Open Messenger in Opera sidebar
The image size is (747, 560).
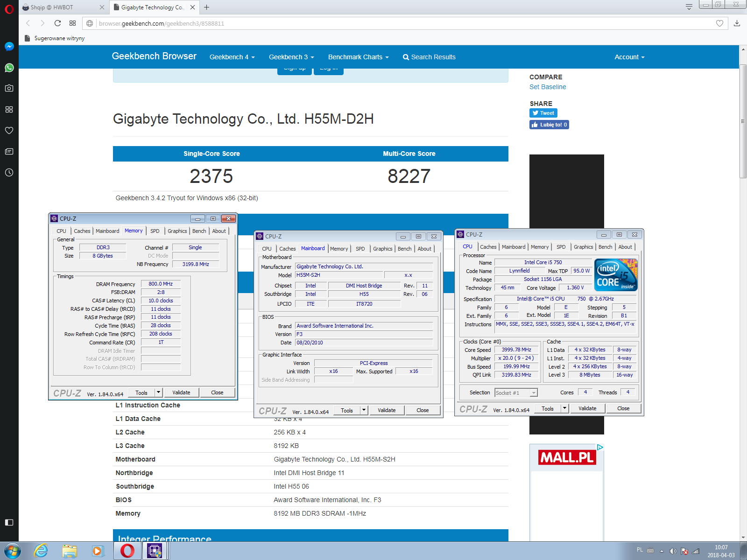click(x=9, y=47)
